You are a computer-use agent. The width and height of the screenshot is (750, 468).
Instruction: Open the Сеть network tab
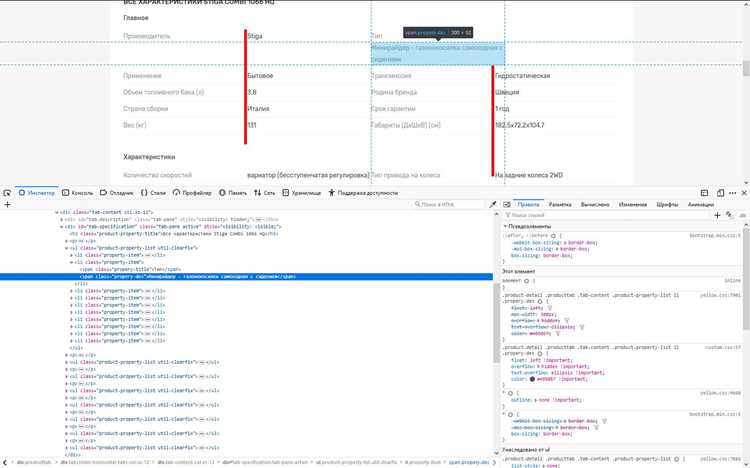point(265,193)
